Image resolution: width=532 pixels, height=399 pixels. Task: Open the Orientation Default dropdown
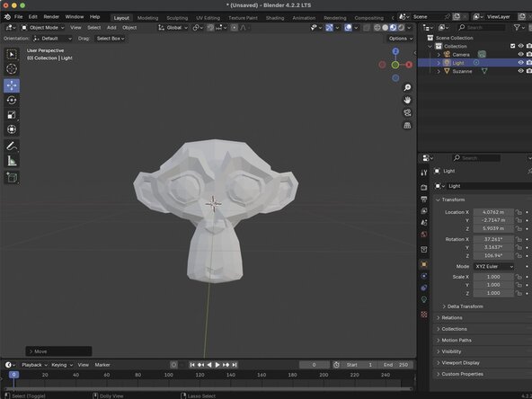[53, 39]
